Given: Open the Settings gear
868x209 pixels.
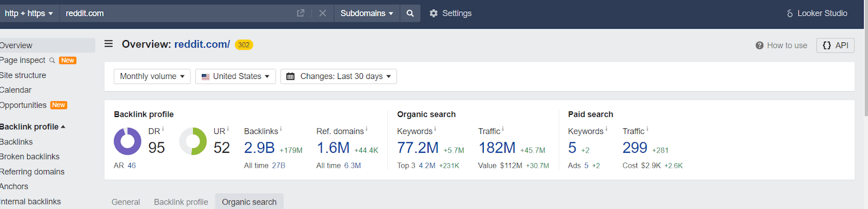Looking at the screenshot, I should 433,14.
